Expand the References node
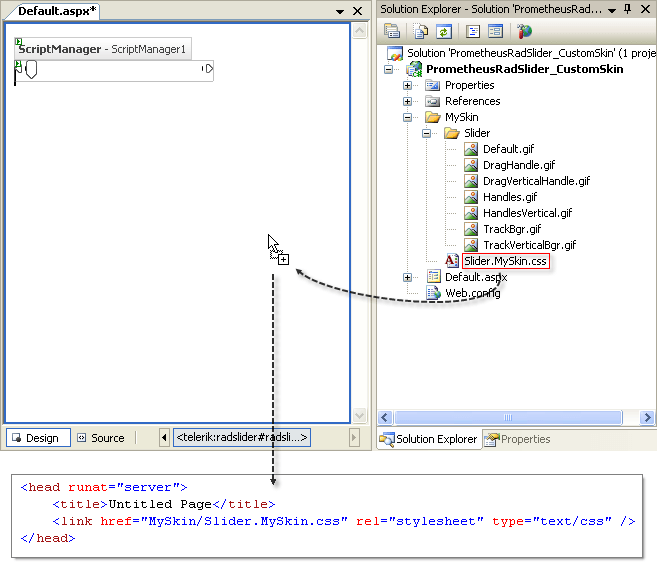 click(407, 102)
